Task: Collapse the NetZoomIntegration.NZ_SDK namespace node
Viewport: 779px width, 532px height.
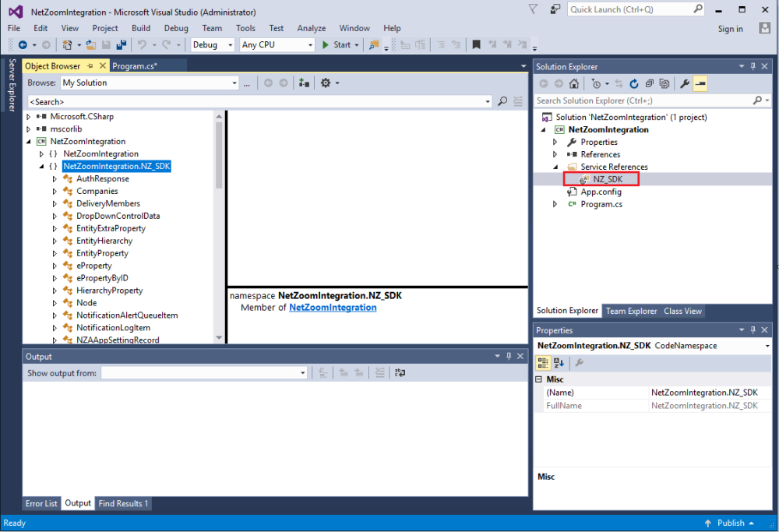Action: (41, 167)
